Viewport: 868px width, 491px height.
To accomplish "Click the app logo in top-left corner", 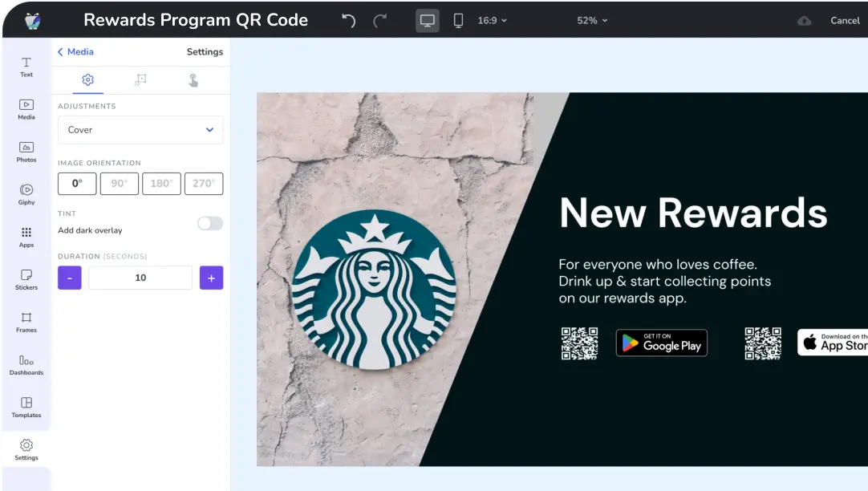I will (x=33, y=21).
